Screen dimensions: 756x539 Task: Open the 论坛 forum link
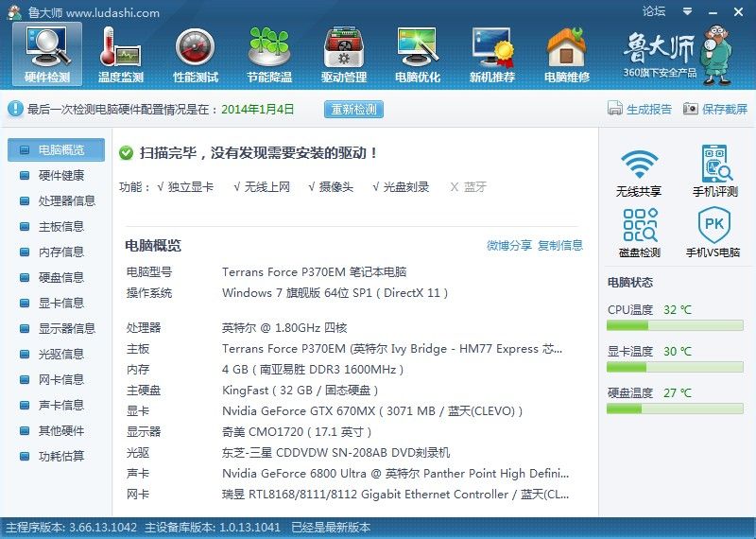654,11
